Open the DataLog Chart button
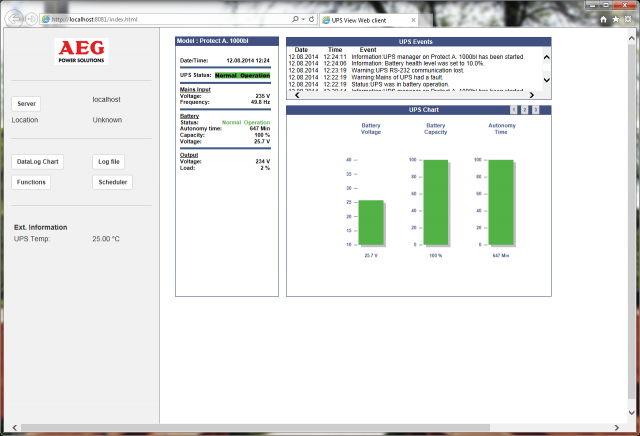Image resolution: width=640 pixels, height=436 pixels. (x=38, y=162)
